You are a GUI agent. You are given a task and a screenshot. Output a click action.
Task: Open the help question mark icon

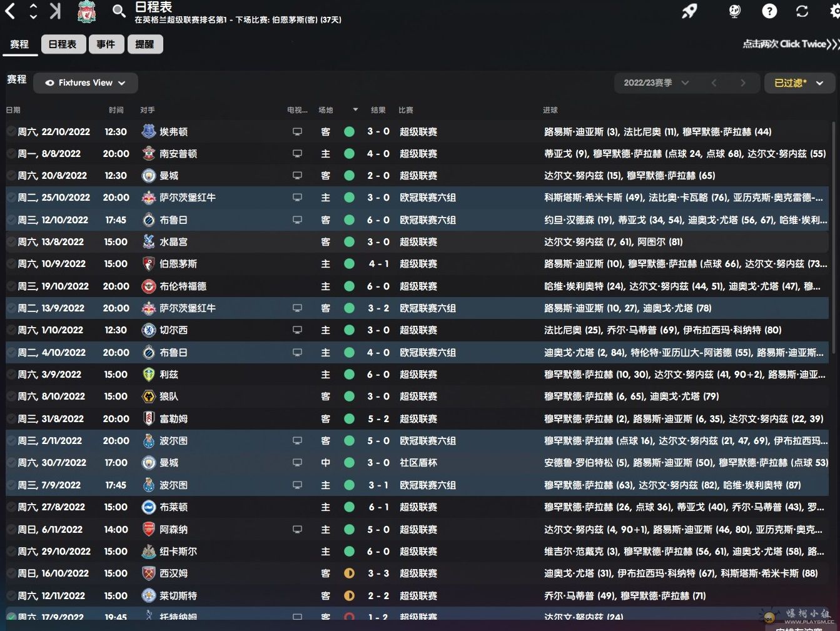769,11
